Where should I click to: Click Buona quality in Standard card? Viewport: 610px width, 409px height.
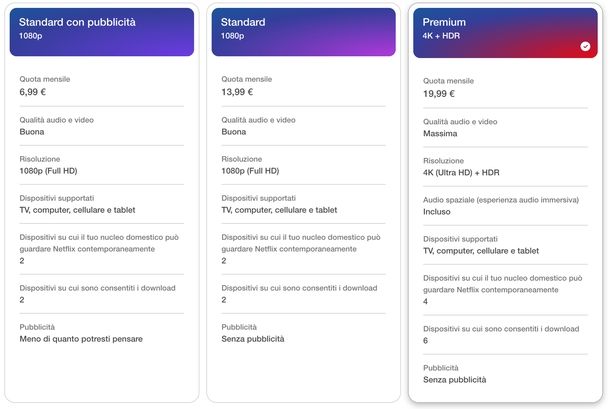[x=233, y=132]
